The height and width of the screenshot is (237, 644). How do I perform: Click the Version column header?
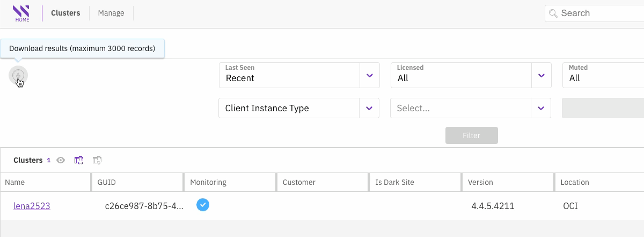point(480,182)
